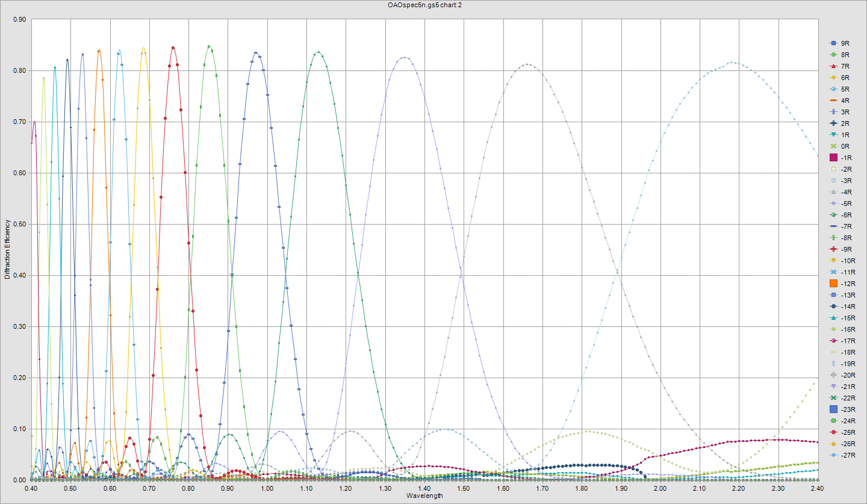Select the -22R legend entry
The image size is (867, 504).
[842, 398]
